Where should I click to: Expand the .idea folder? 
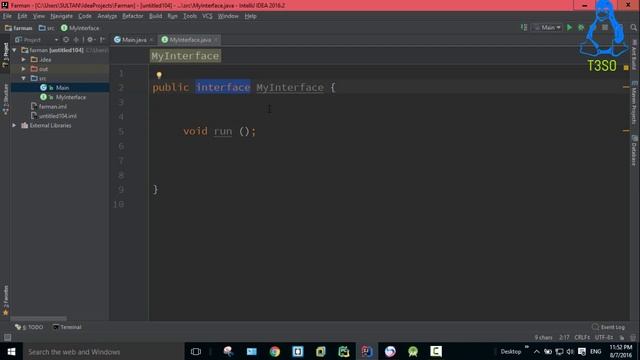tap(24, 60)
